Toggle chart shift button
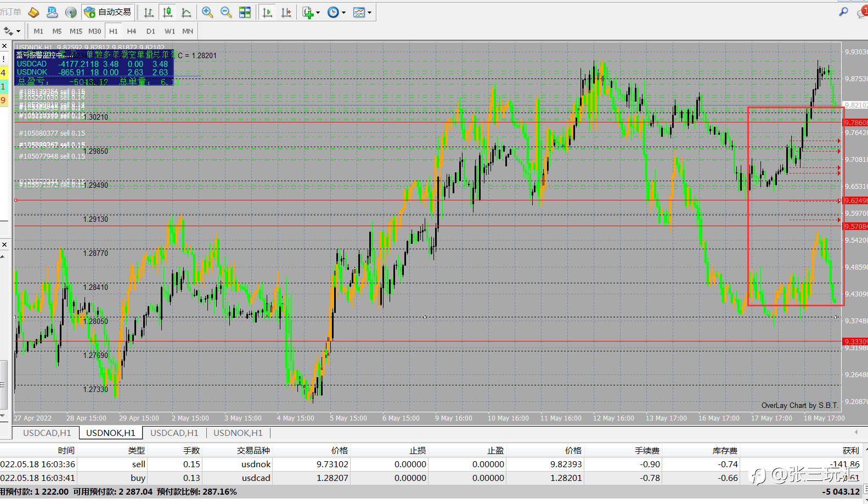Viewport: 868px width, 504px height. click(x=286, y=12)
